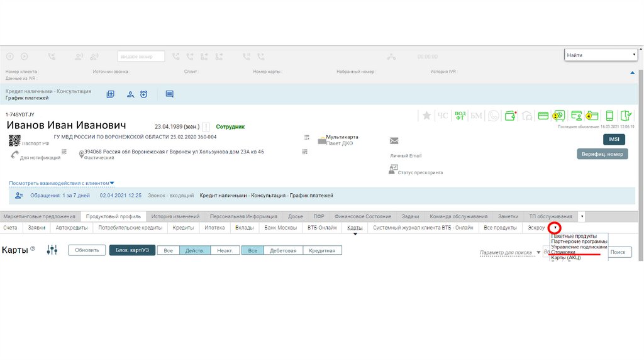644x361 pixels.
Task: Toggle the Кредитная card filter
Action: [x=322, y=250]
